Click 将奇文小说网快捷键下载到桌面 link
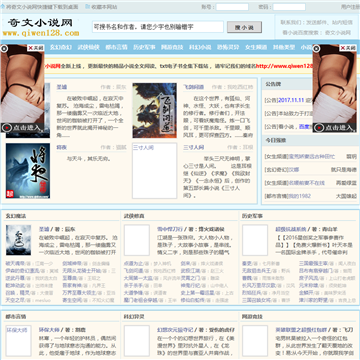 [x=42, y=7]
